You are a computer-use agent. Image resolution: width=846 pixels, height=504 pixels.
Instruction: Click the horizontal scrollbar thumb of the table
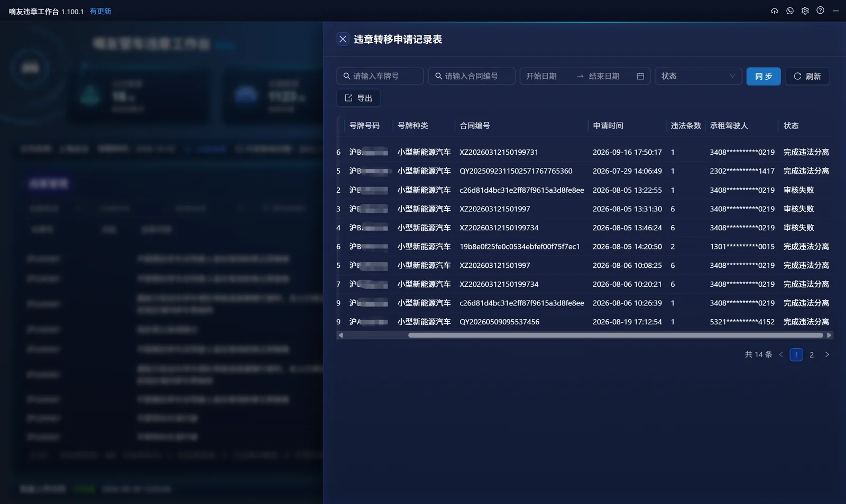pos(615,335)
